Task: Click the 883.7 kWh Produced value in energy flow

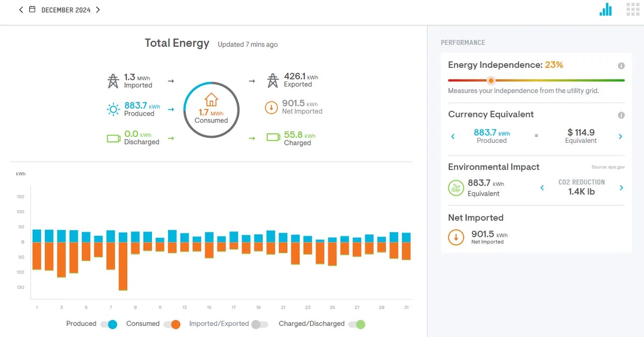Action: tap(142, 106)
